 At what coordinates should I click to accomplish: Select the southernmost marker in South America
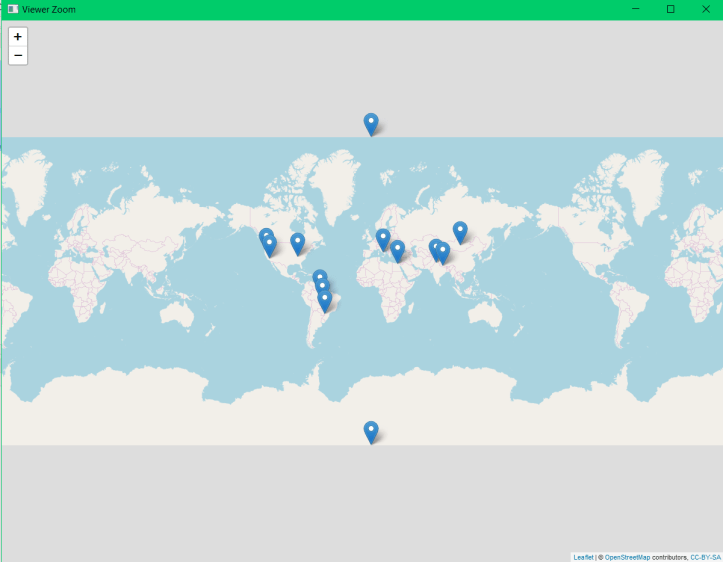point(325,299)
